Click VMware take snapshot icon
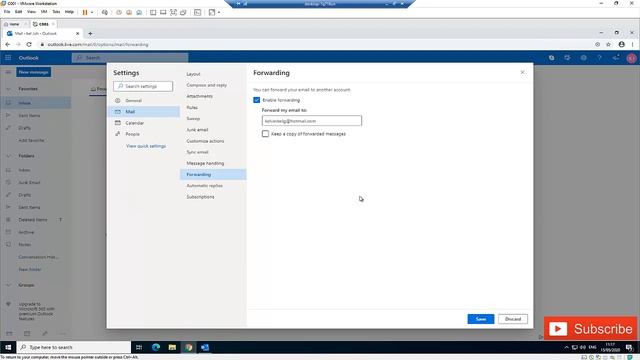The image size is (640, 360). [x=119, y=12]
